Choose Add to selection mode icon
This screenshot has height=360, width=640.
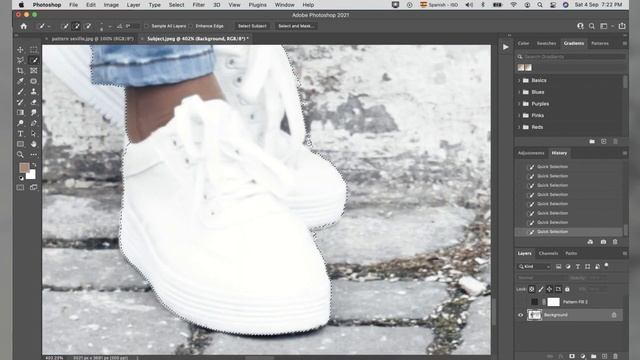pyautogui.click(x=76, y=26)
